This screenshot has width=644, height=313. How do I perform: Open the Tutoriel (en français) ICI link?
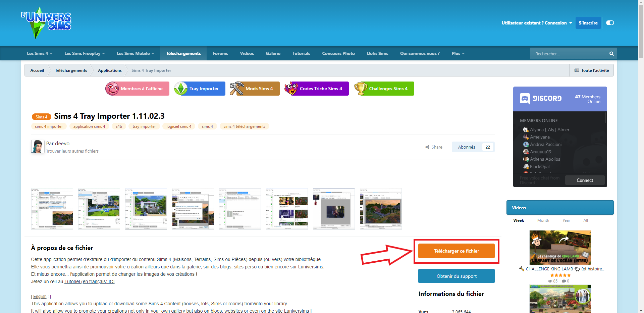[x=90, y=281]
